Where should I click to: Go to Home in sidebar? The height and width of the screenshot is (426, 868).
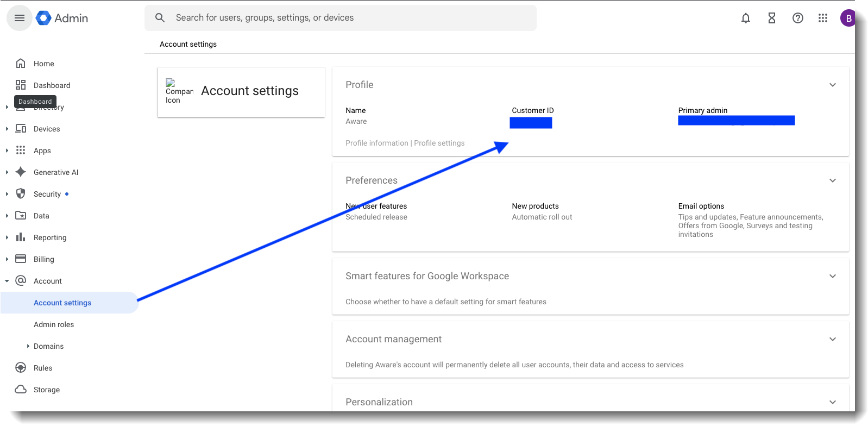click(x=43, y=64)
